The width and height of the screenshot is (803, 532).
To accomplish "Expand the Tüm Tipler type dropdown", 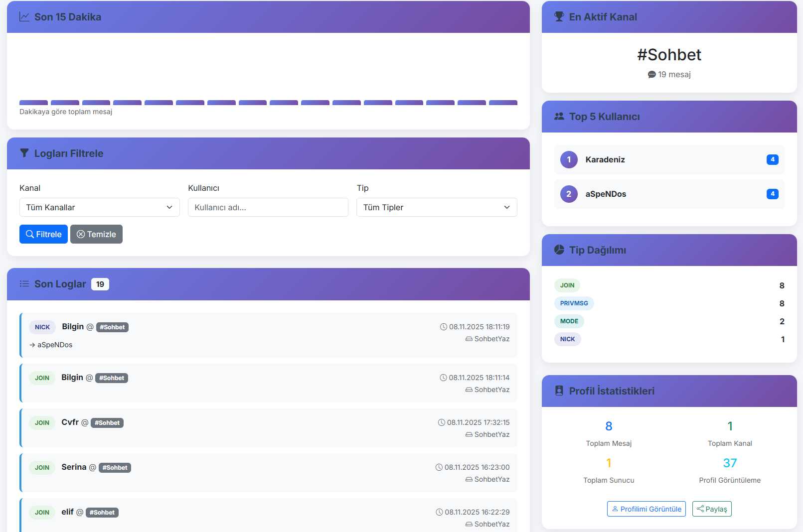I will 437,207.
